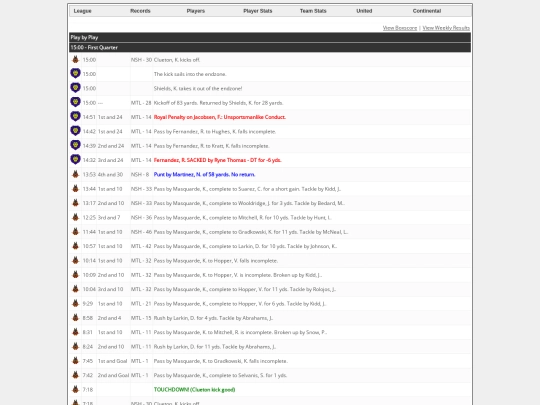The height and width of the screenshot is (405, 540).
Task: Click team logo on 7:42 Selvanis pass row
Action: coord(75,375)
